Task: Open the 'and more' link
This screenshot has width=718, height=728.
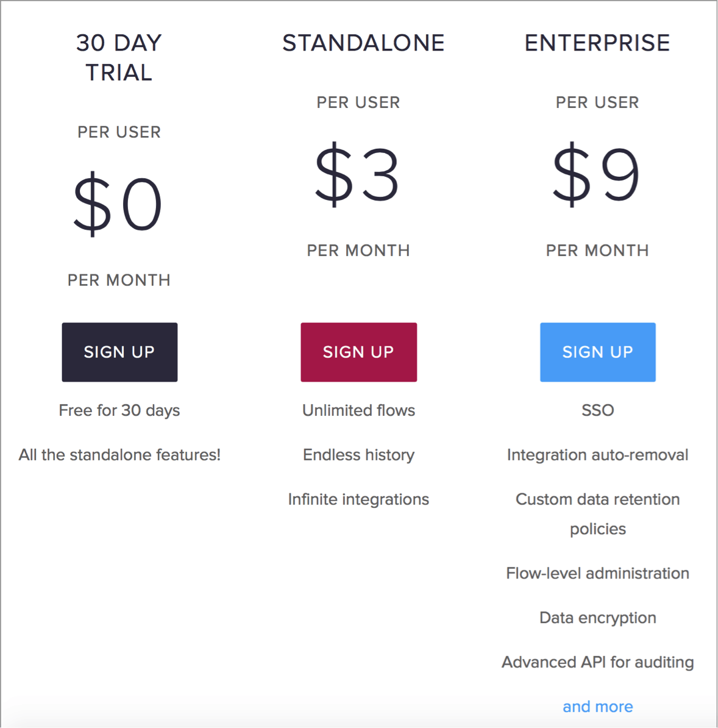Action: point(598,706)
